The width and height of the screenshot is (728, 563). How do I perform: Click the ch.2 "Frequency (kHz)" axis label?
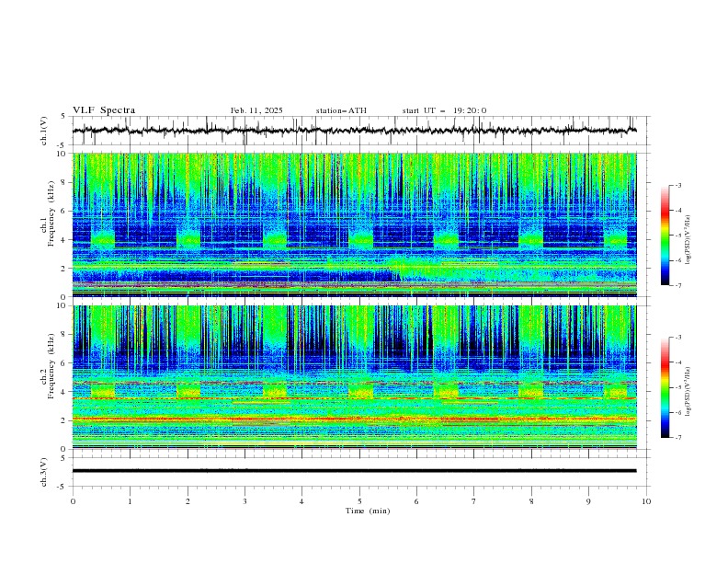[51, 366]
